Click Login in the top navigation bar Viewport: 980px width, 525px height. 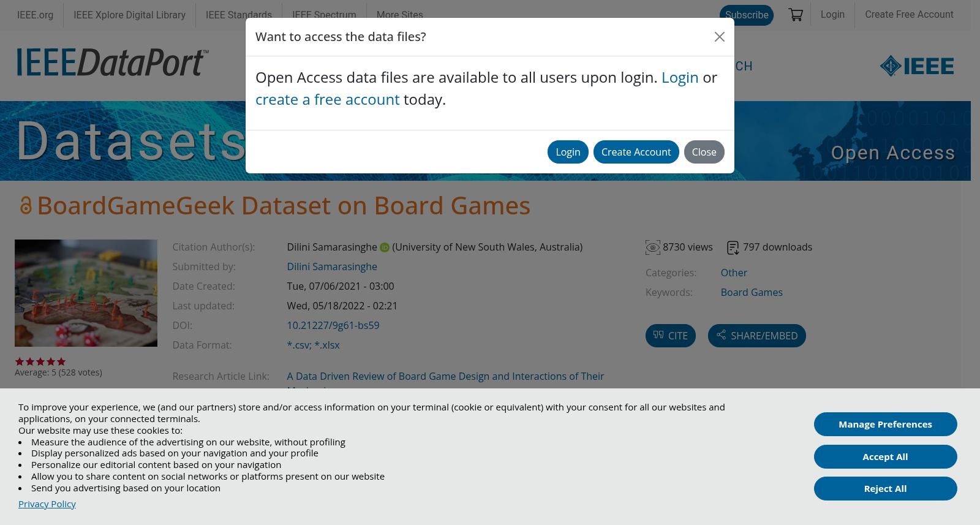[832, 15]
